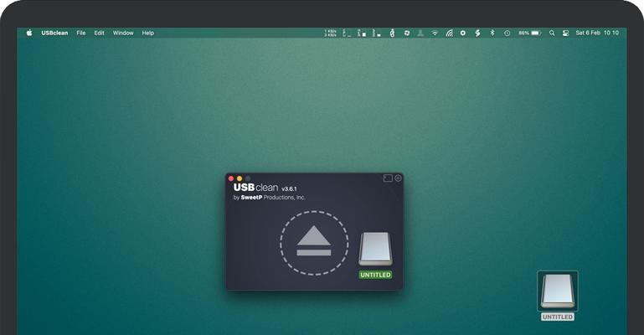Open the Apple menu

click(29, 33)
